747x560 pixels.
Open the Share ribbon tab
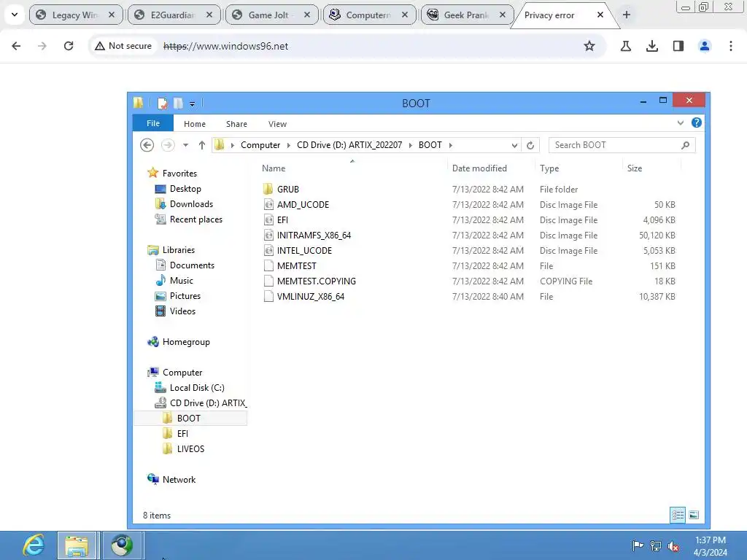coord(236,124)
